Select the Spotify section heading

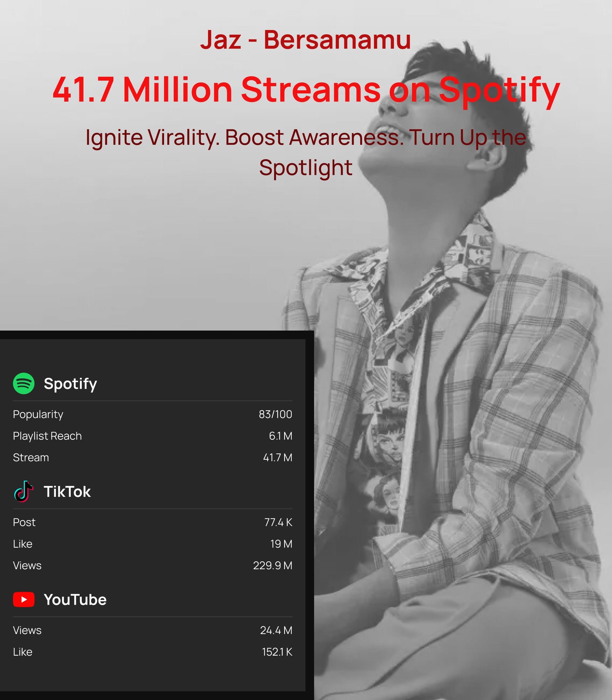(70, 383)
